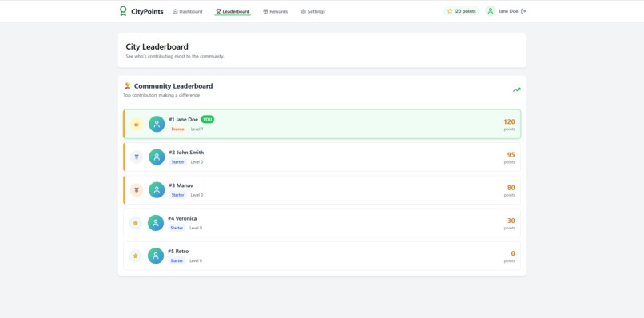This screenshot has height=318, width=644.
Task: Click the '#2 John Smith' name text
Action: [186, 153]
